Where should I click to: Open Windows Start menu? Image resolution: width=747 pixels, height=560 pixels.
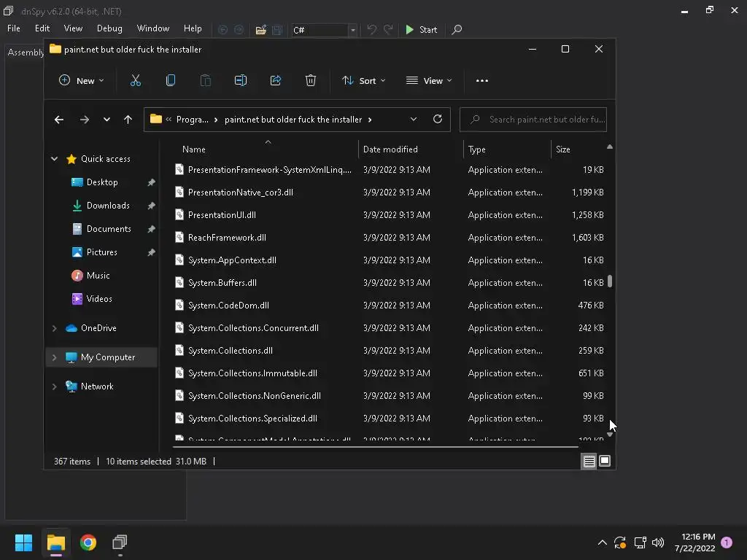coord(23,542)
